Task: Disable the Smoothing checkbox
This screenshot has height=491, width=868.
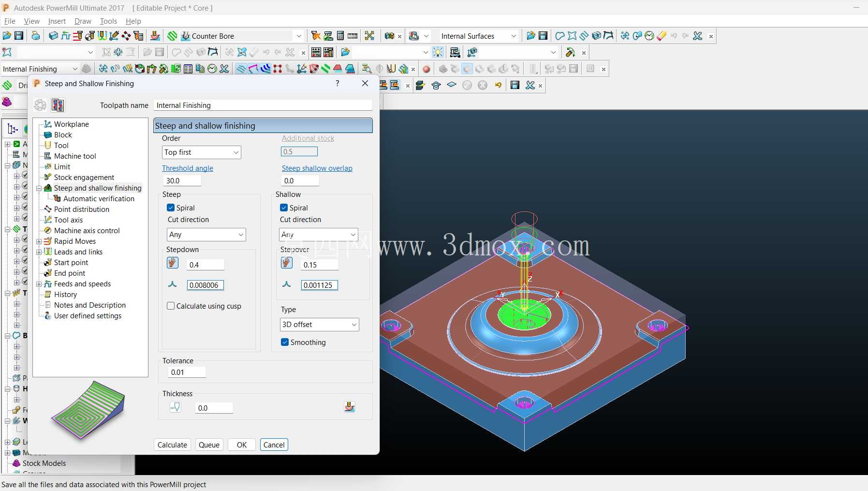Action: pyautogui.click(x=285, y=342)
